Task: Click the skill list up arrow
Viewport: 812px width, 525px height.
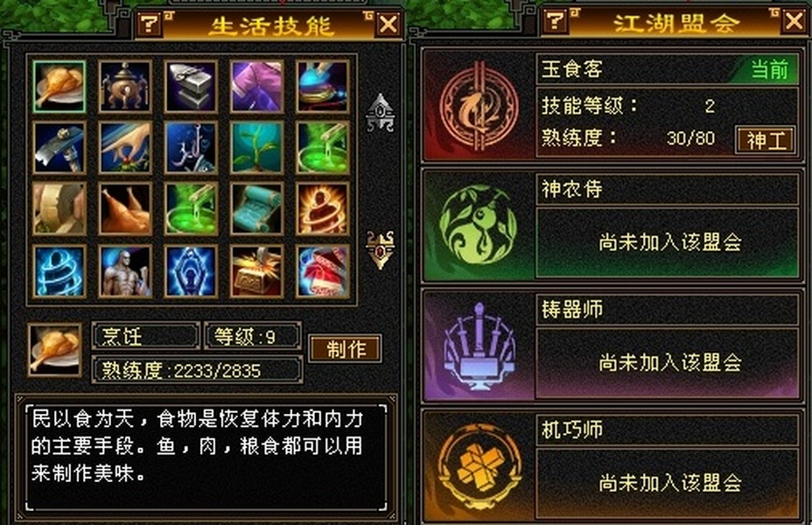Action: tap(380, 112)
